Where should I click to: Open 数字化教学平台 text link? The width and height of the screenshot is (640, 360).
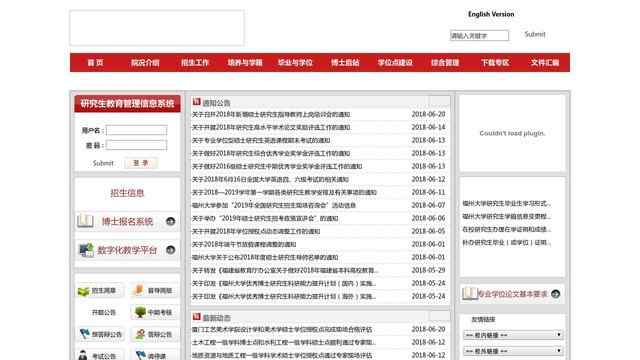click(x=127, y=250)
